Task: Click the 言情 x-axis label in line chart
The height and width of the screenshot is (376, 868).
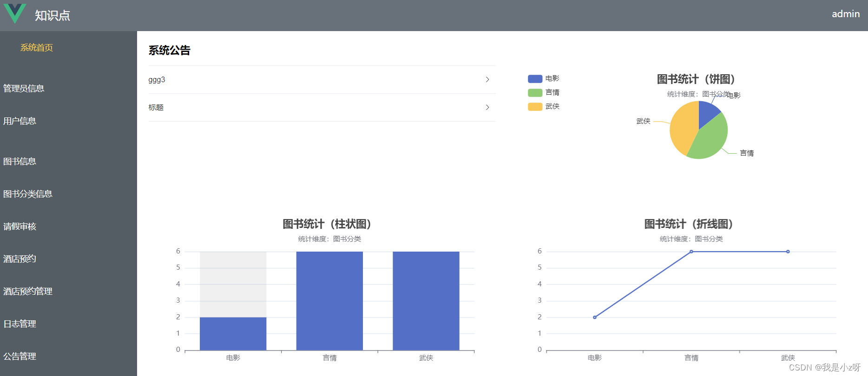Action: point(691,358)
